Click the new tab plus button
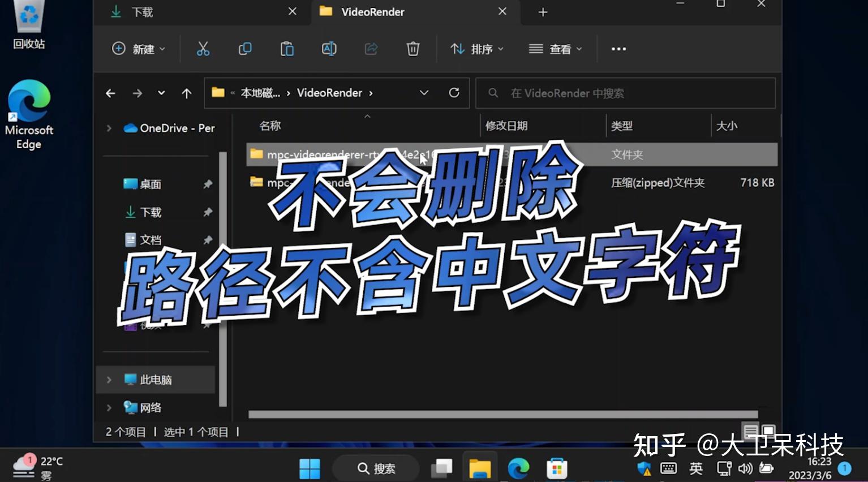This screenshot has width=868, height=482. point(542,12)
